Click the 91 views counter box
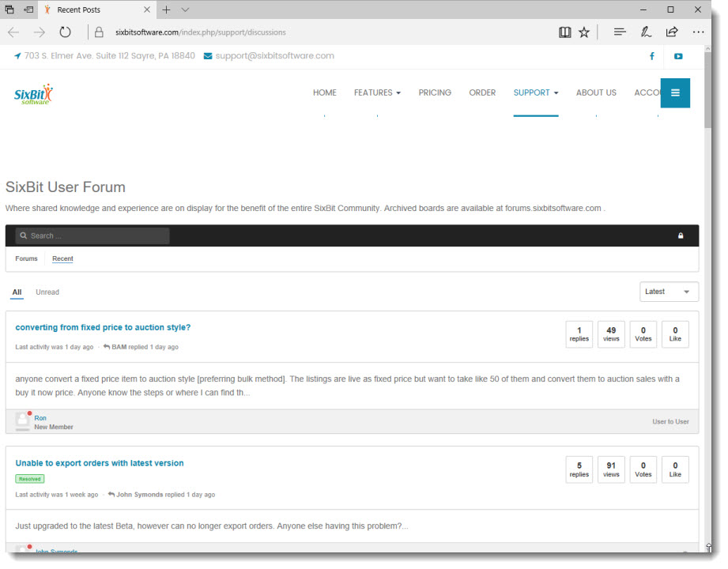Image resolution: width=728 pixels, height=569 pixels. pyautogui.click(x=611, y=469)
